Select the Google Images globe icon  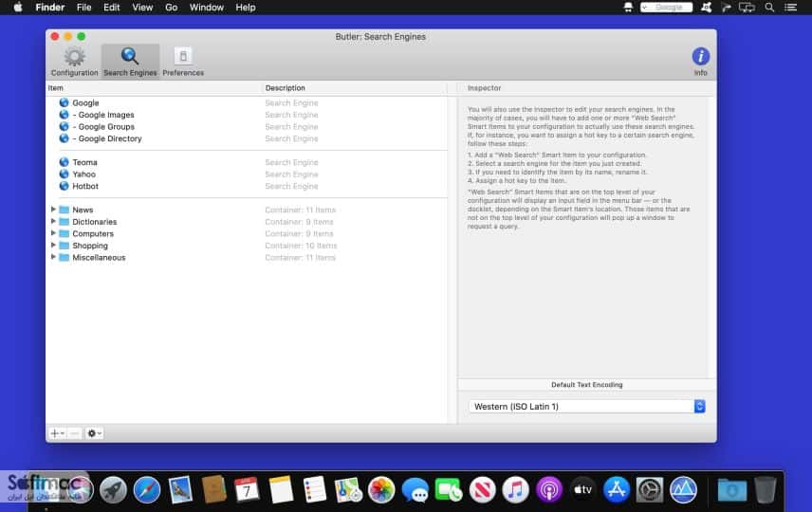[64, 115]
